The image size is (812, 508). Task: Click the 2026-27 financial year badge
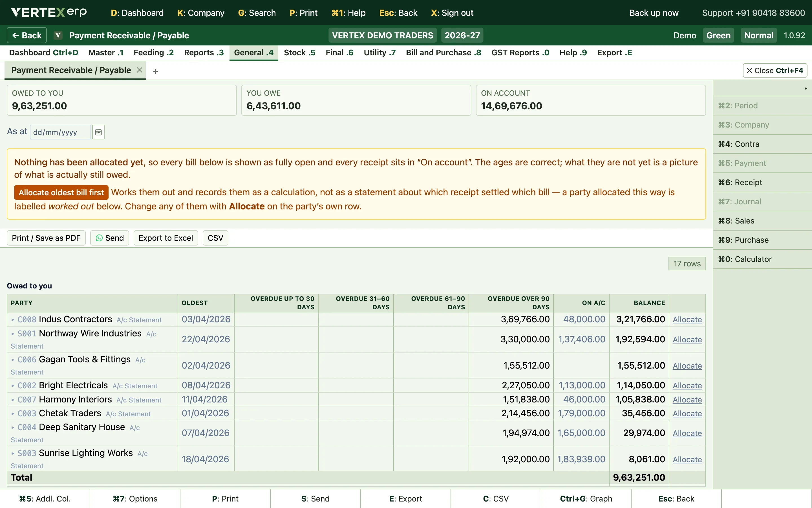[x=462, y=35]
